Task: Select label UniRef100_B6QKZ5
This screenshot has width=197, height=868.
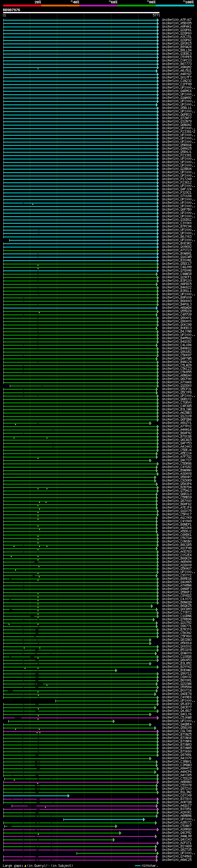Action: point(176,606)
